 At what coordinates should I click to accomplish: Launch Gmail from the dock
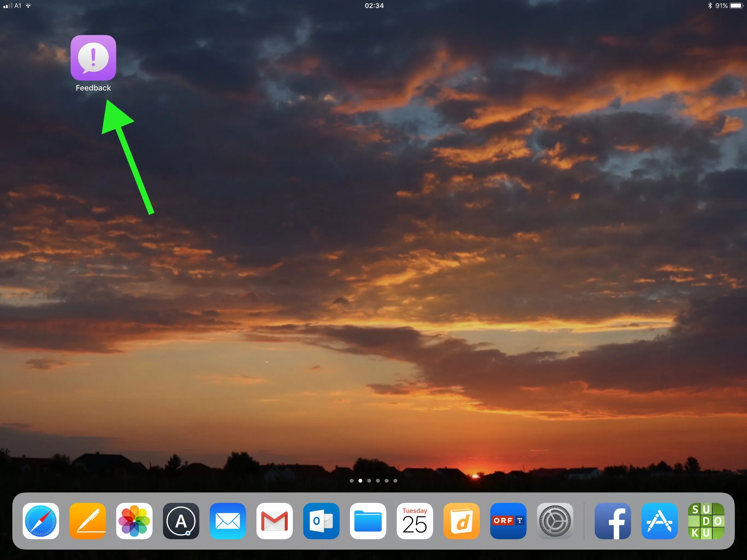tap(275, 521)
